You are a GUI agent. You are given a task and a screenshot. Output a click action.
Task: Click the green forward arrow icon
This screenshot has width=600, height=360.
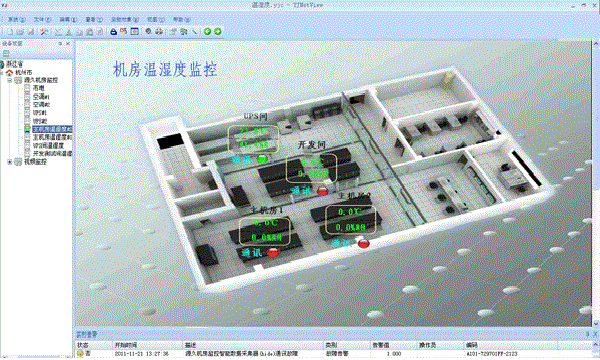click(218, 32)
